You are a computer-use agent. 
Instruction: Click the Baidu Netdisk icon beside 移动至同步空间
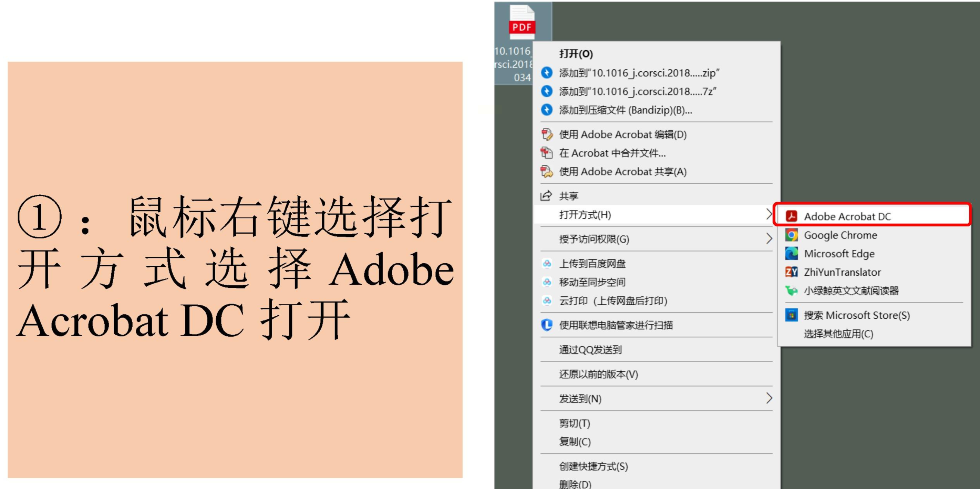(x=547, y=282)
